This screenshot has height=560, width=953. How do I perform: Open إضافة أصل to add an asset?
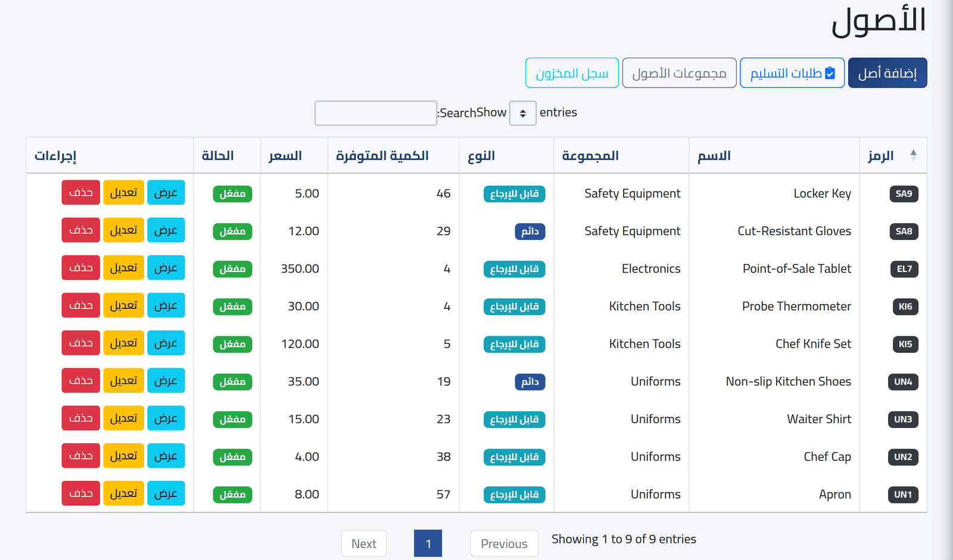point(887,73)
